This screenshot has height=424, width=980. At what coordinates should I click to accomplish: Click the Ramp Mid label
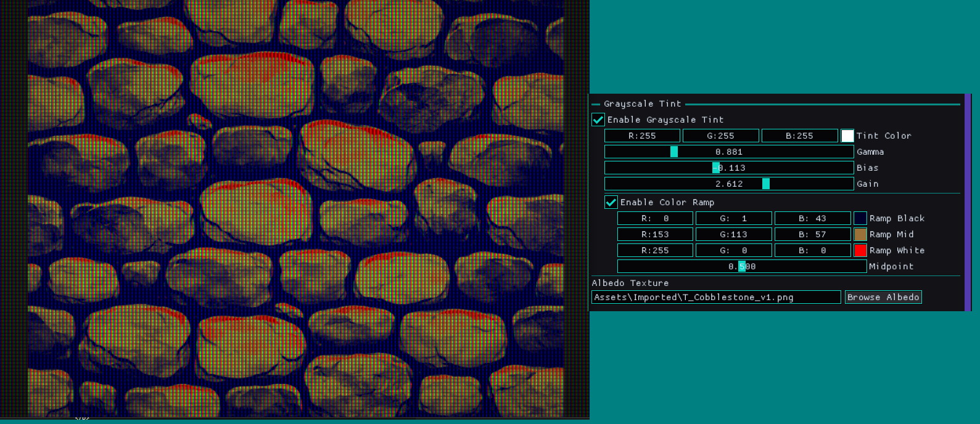[892, 234]
